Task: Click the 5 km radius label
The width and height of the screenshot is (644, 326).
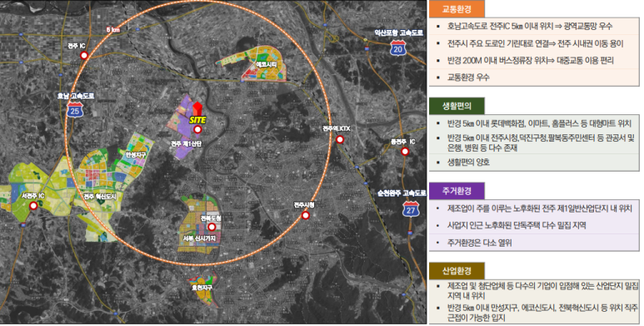Action: pyautogui.click(x=113, y=30)
